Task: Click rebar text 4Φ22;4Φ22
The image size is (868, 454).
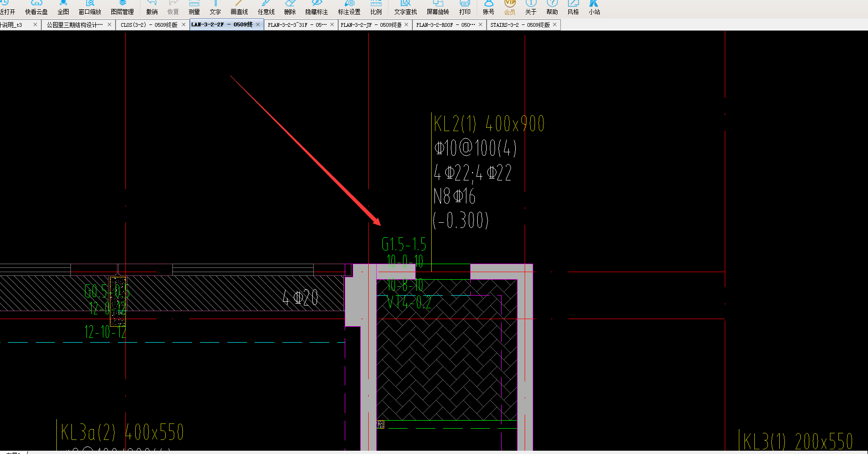Action: click(473, 172)
